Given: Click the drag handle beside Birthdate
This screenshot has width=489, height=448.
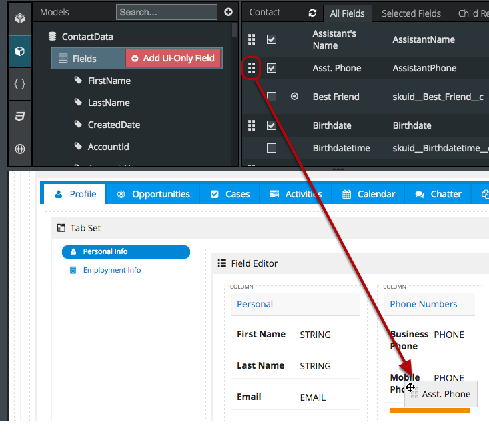Looking at the screenshot, I should pyautogui.click(x=252, y=125).
